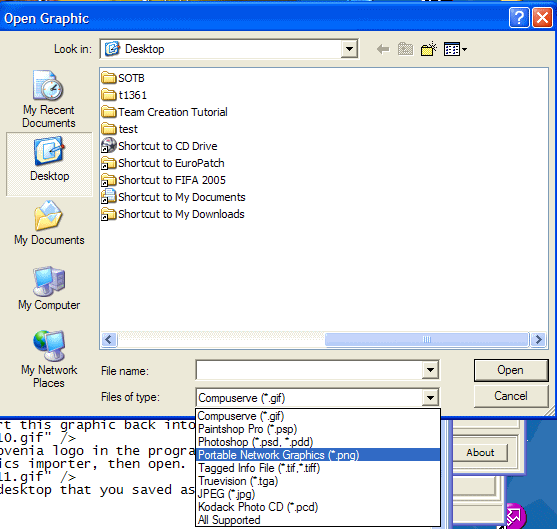
Task: Click the horizontal scrollbar right arrow
Action: pos(538,339)
